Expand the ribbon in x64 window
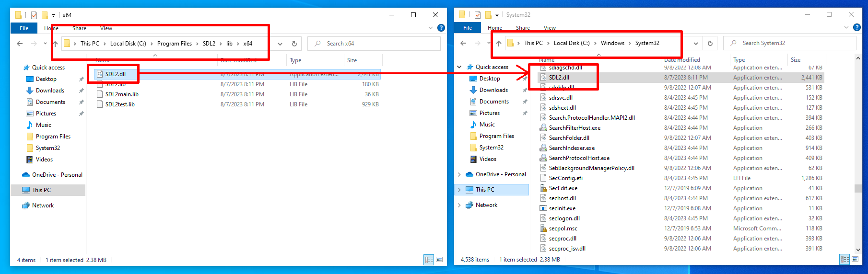868x274 pixels. tap(430, 28)
